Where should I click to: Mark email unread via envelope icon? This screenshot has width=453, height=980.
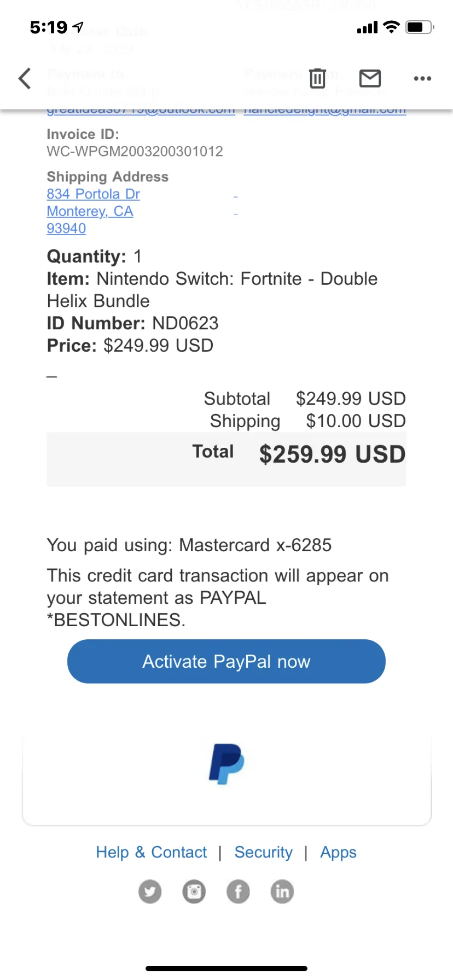click(370, 78)
